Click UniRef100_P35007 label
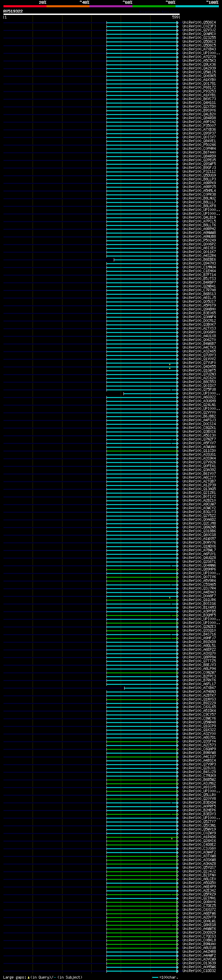The height and width of the screenshot is (980, 222). click(199, 125)
